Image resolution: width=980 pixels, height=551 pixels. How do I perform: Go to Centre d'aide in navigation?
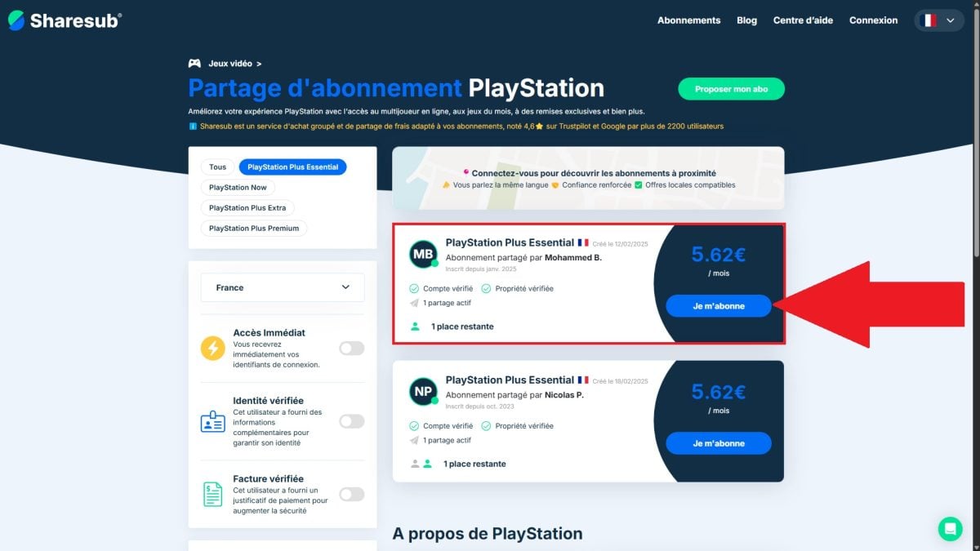(803, 20)
